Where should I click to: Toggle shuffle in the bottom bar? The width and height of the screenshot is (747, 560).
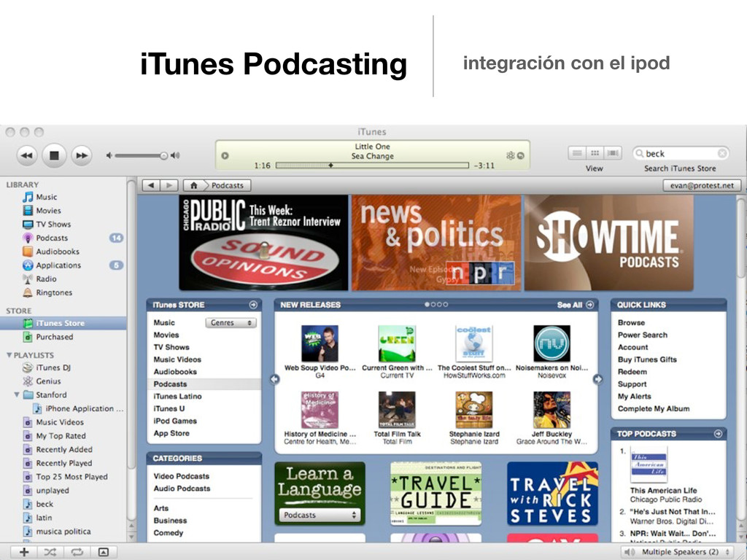[x=50, y=552]
